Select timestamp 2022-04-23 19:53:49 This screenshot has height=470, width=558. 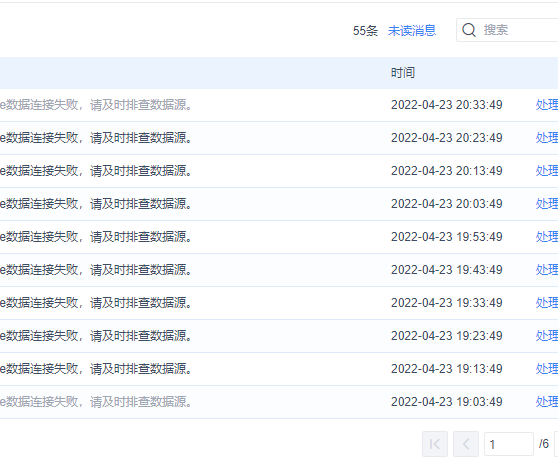click(447, 237)
